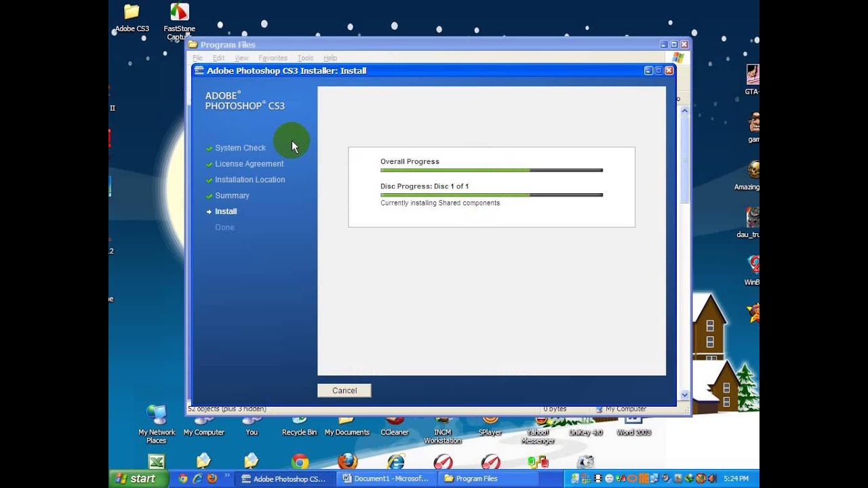Minimize the Photoshop CS3 Installer window
This screenshot has width=868, height=488.
[648, 70]
